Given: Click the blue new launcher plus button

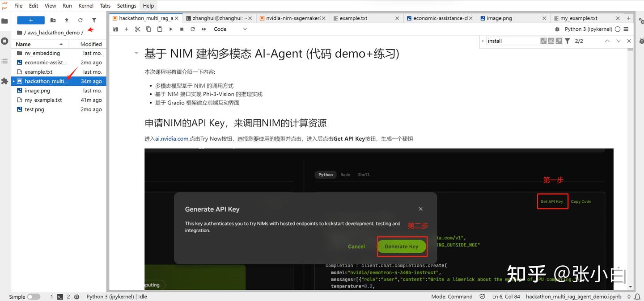Looking at the screenshot, I should coord(31,20).
